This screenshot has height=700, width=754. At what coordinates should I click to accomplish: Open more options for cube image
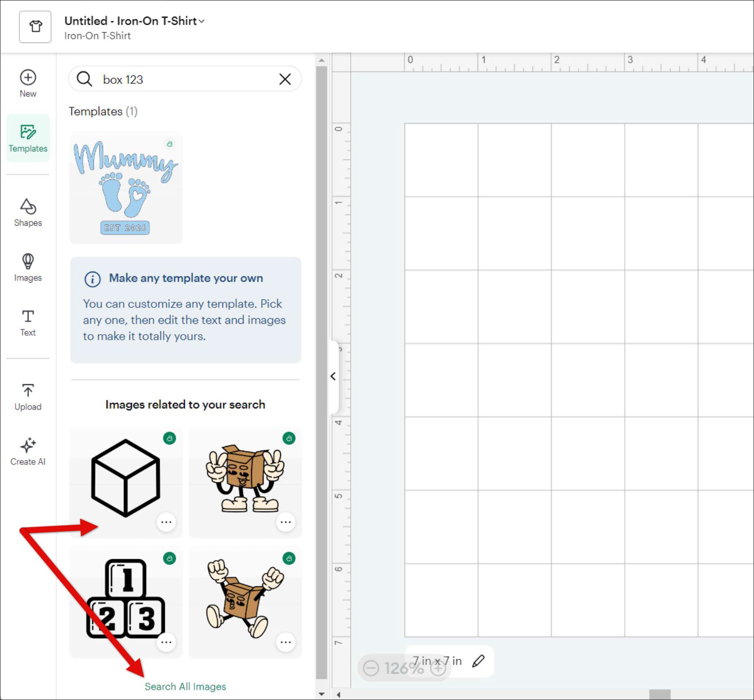click(166, 522)
